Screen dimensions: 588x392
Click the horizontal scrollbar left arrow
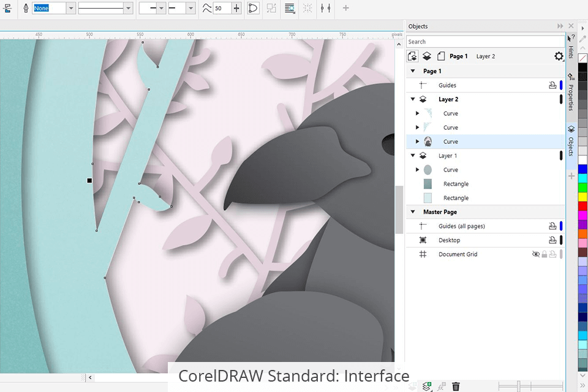coord(90,377)
